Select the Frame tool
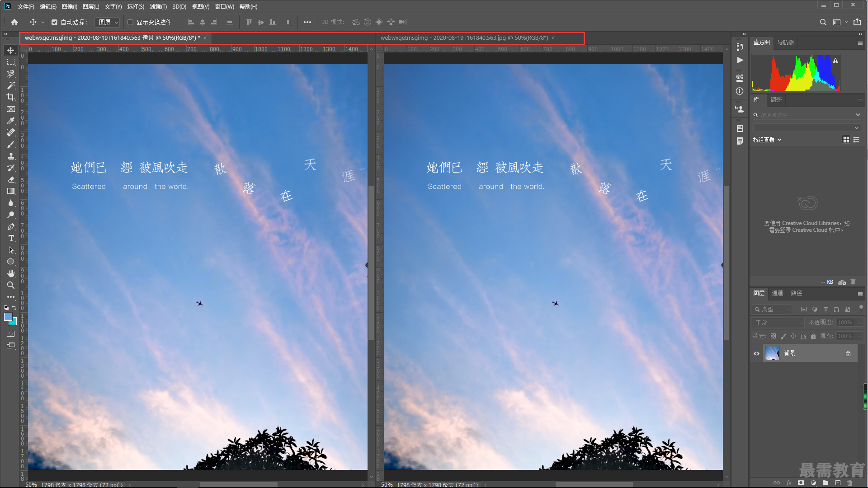This screenshot has height=488, width=868. tap(11, 109)
